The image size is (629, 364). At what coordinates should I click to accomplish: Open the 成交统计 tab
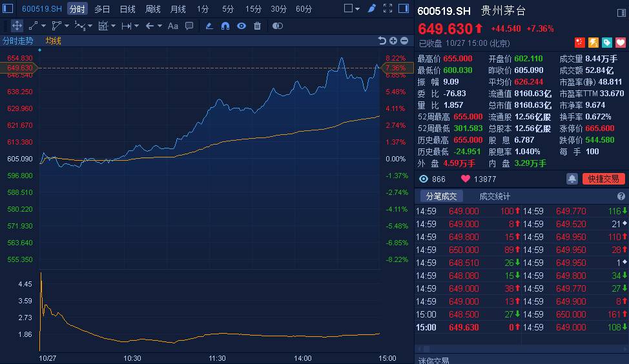(x=494, y=197)
